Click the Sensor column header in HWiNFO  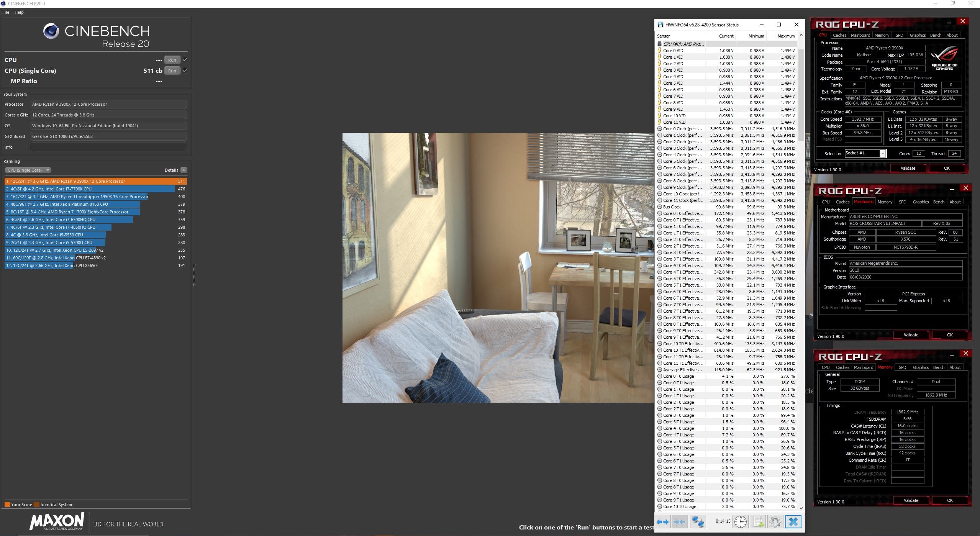680,36
